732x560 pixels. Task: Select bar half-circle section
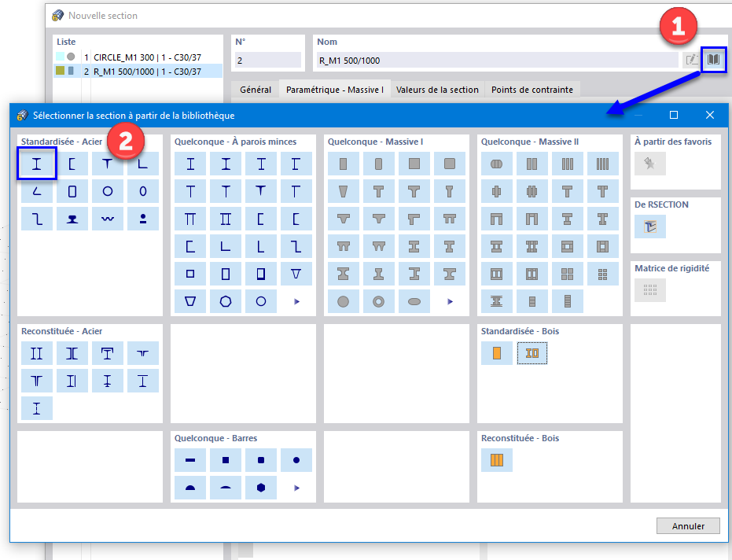point(190,488)
